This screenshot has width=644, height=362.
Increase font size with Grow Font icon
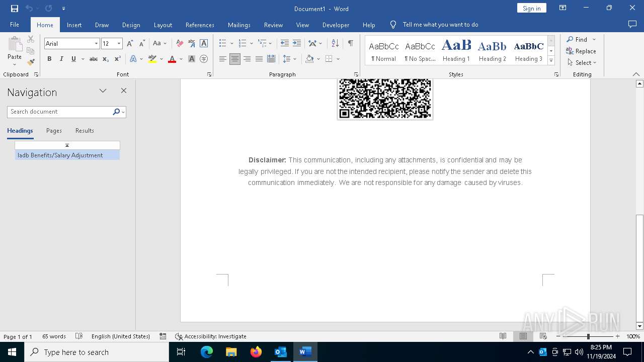pyautogui.click(x=130, y=44)
